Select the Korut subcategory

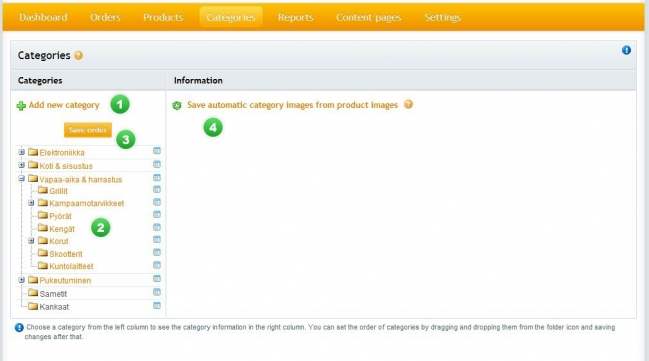pos(59,241)
